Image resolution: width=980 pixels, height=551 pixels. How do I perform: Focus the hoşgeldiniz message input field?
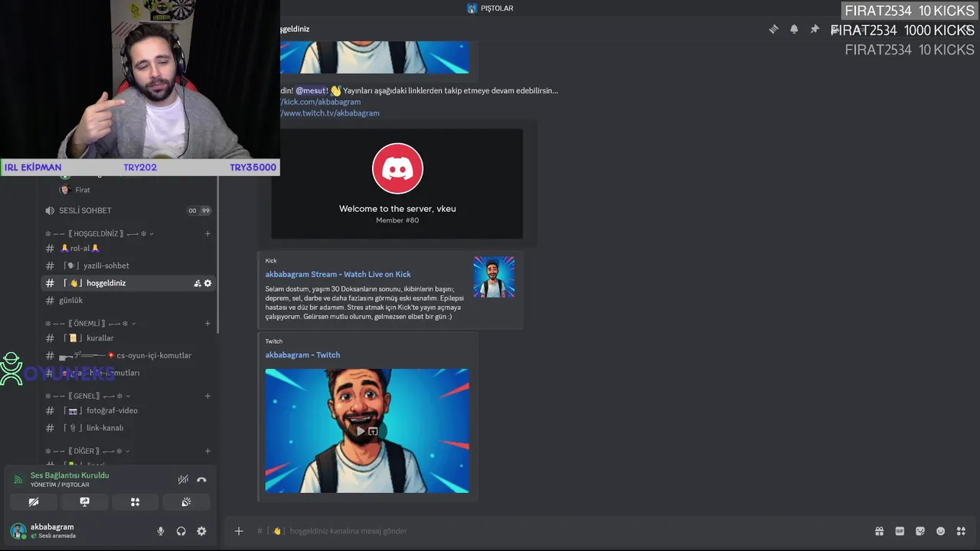pos(567,531)
